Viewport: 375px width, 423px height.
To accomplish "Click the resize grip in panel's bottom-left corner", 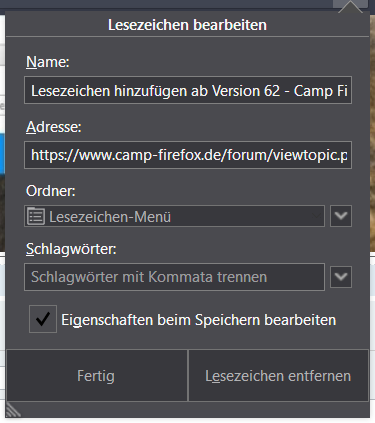I will 13,409.
